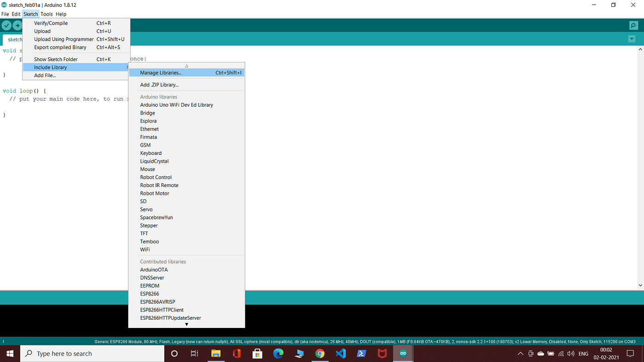Include the Robot Control library

tap(186, 177)
